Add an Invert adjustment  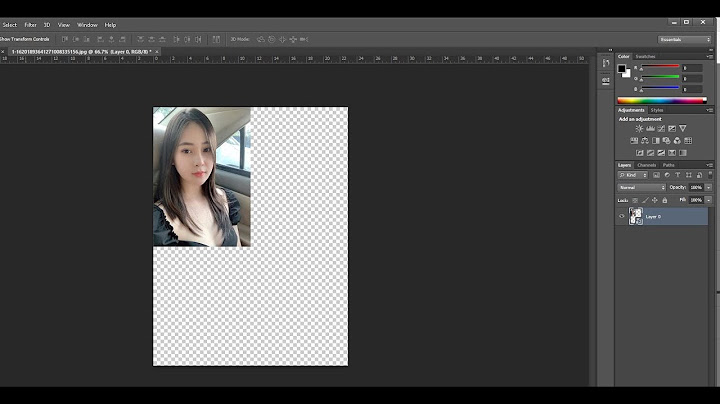pos(640,153)
